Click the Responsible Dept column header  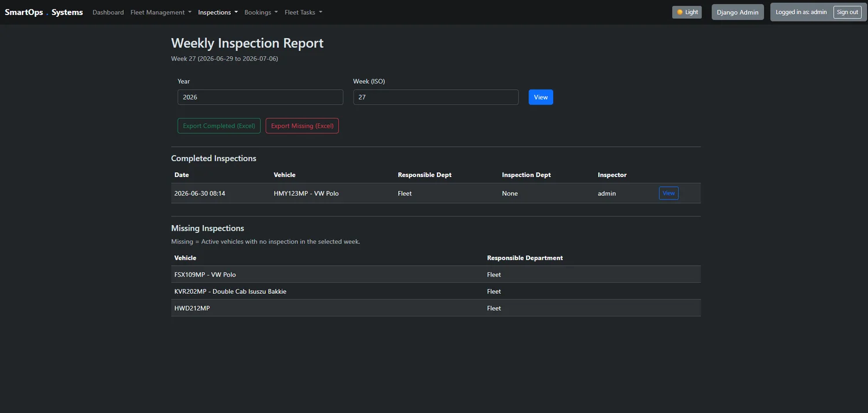(x=425, y=175)
